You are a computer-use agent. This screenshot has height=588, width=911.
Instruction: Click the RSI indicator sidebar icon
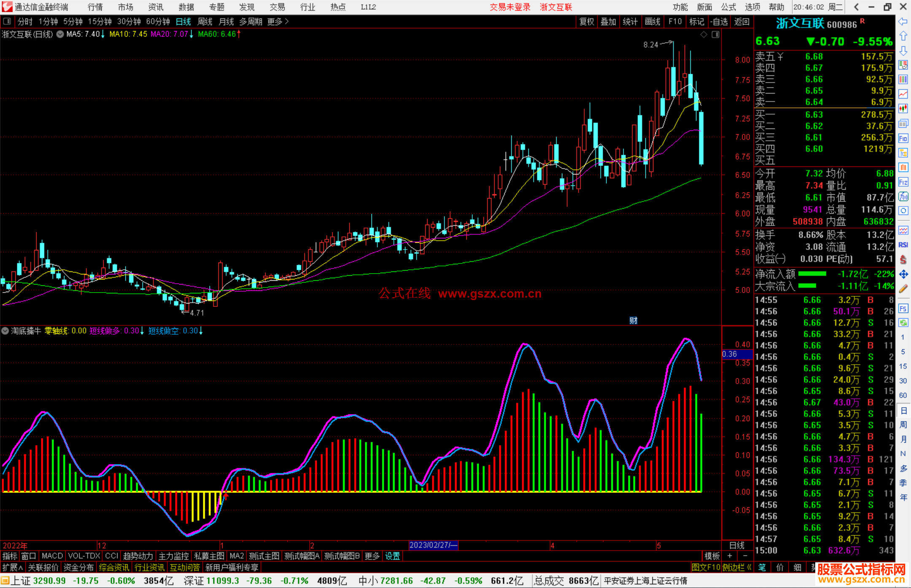coord(903,245)
